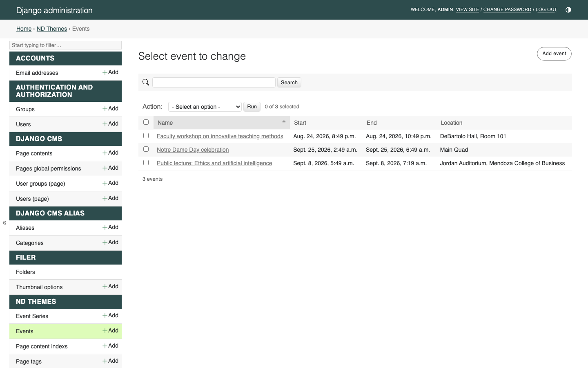Sort by the End column header

[372, 123]
